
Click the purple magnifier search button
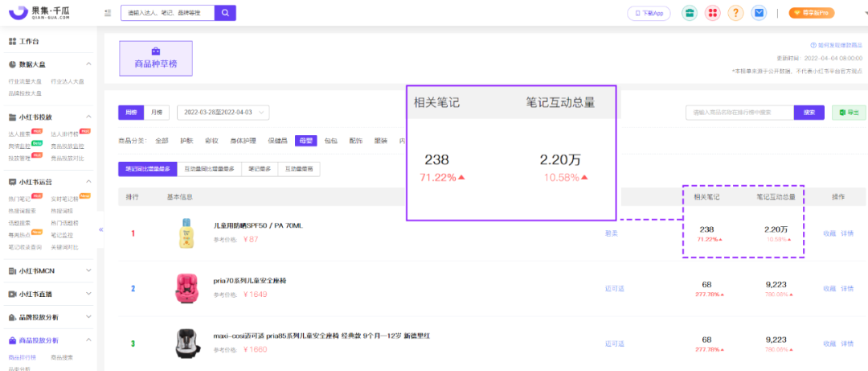tap(226, 13)
